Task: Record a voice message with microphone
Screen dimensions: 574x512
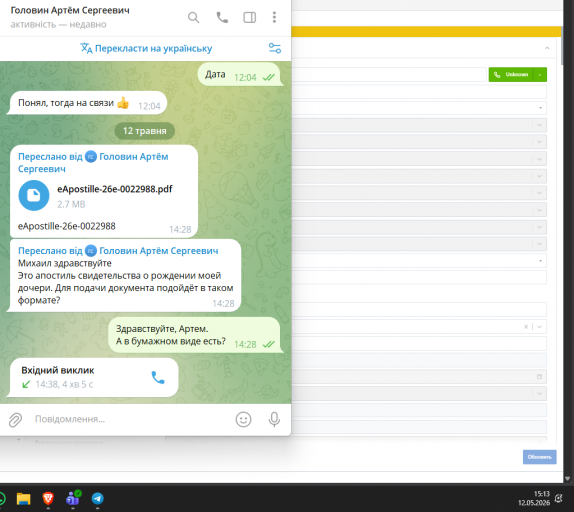Action: click(x=274, y=419)
